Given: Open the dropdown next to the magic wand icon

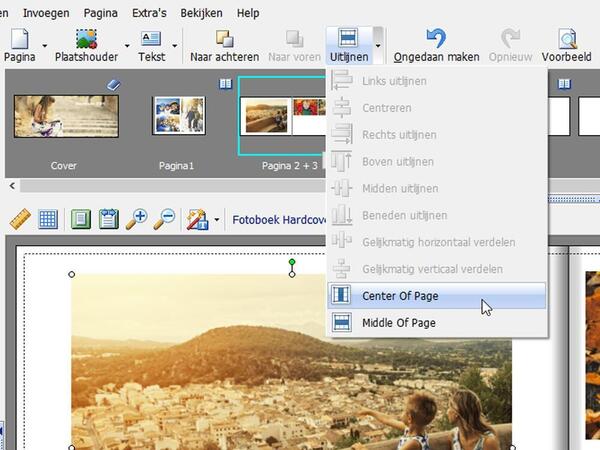Looking at the screenshot, I should (x=217, y=219).
